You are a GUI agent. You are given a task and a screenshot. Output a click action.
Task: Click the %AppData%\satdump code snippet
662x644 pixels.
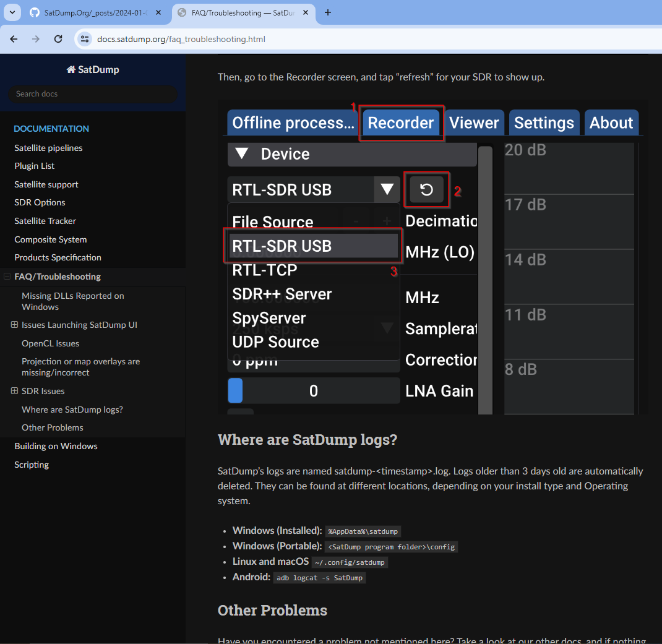pyautogui.click(x=363, y=531)
